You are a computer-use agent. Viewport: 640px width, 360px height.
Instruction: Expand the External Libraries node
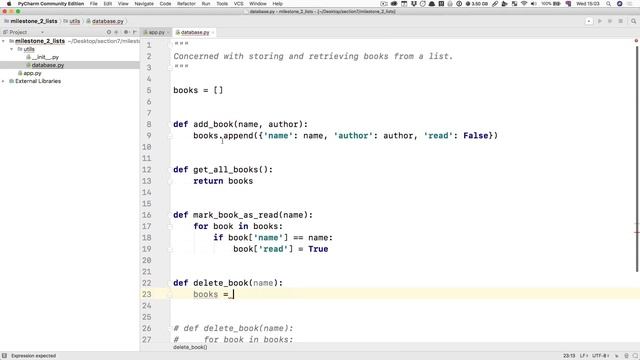click(x=3, y=81)
